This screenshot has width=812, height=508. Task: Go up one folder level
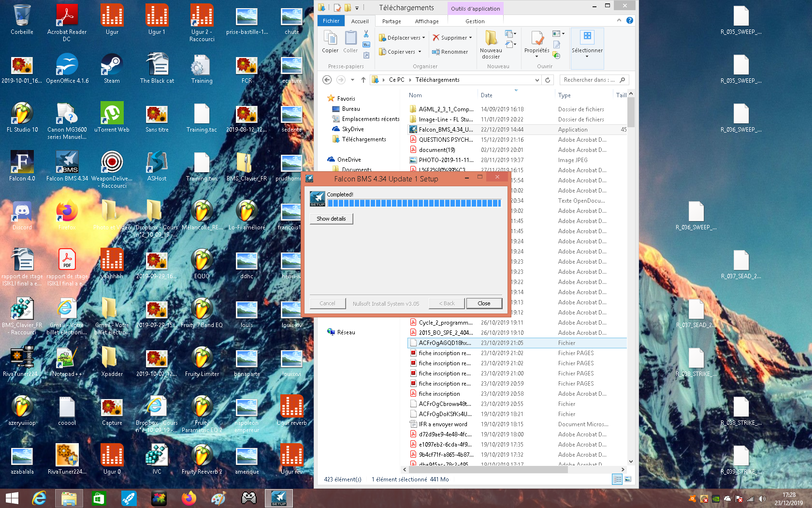[x=363, y=80]
